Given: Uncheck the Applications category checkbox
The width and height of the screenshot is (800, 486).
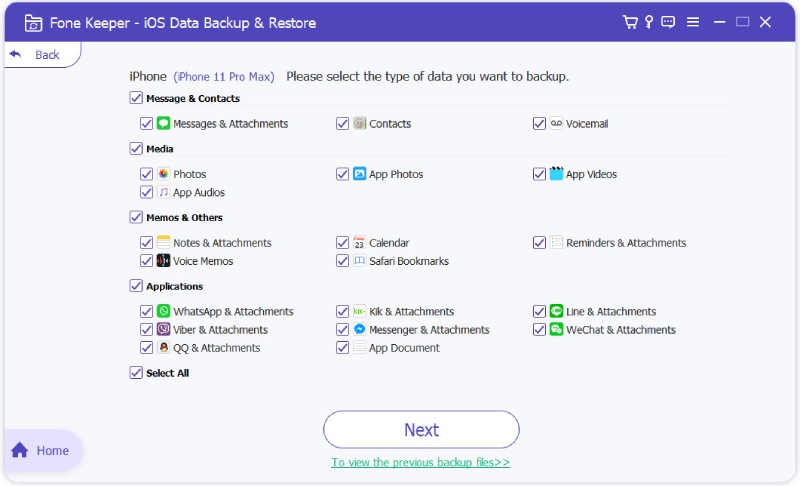Looking at the screenshot, I should tap(136, 286).
